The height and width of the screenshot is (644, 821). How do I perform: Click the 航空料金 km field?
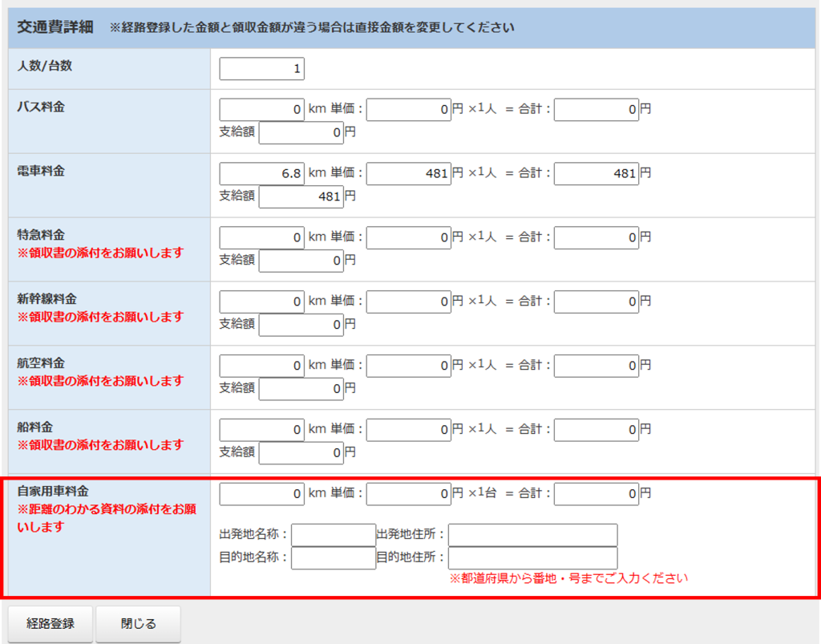tap(262, 366)
